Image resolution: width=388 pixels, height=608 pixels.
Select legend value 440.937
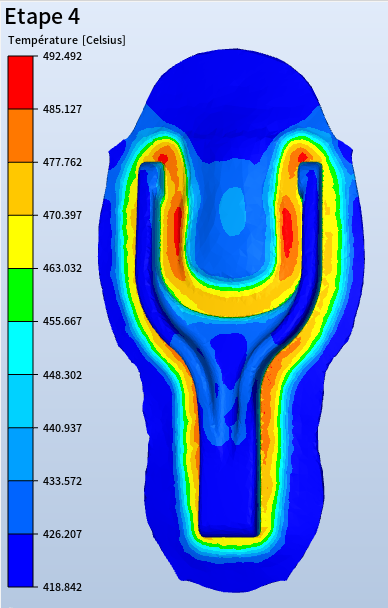point(62,428)
